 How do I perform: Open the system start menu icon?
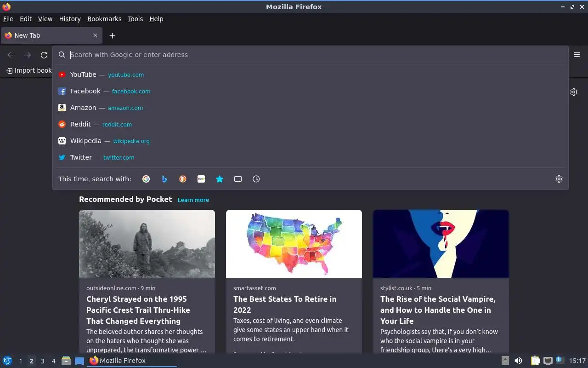tap(7, 361)
